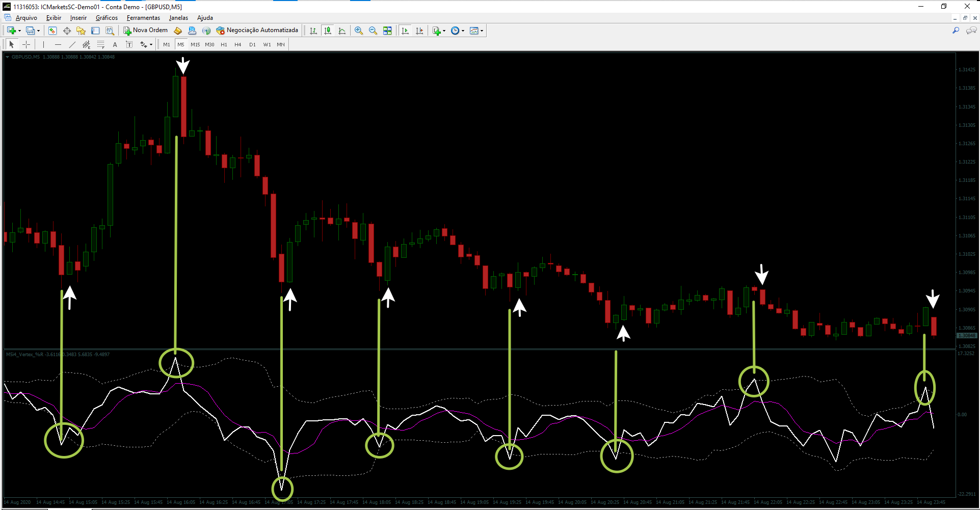980x510 pixels.
Task: Switch chart to line chart style
Action: tap(342, 31)
